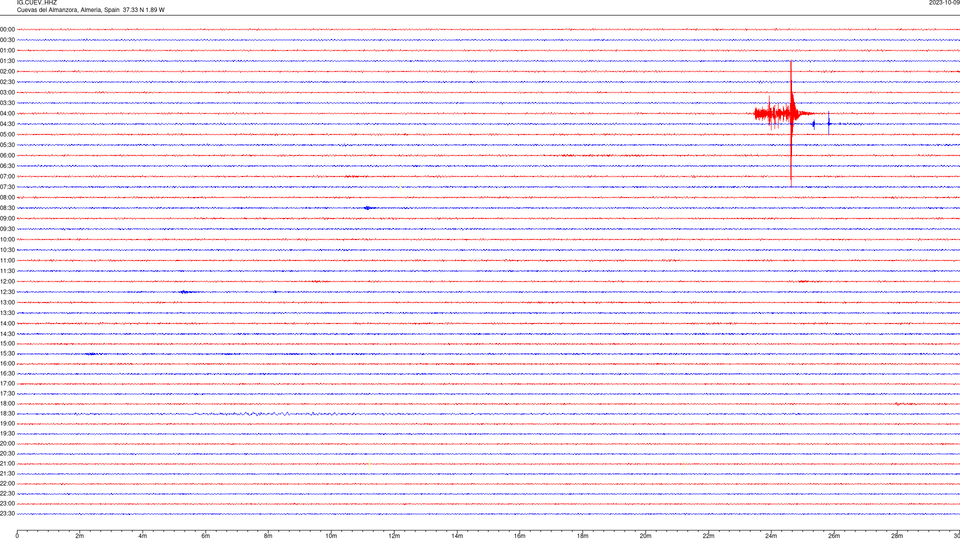Select the small blue burst on the 08:30 trace
This screenshot has height=540, width=960.
click(x=368, y=208)
